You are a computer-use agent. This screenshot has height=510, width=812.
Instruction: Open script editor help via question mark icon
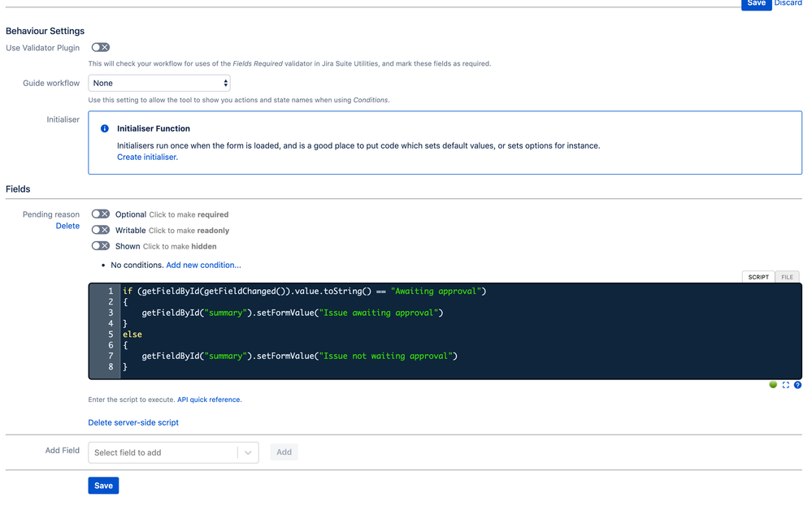click(x=797, y=385)
